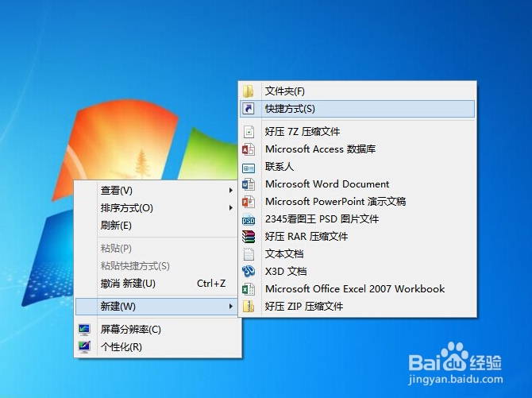
Task: Create a new 文本文档
Action: [x=357, y=254]
